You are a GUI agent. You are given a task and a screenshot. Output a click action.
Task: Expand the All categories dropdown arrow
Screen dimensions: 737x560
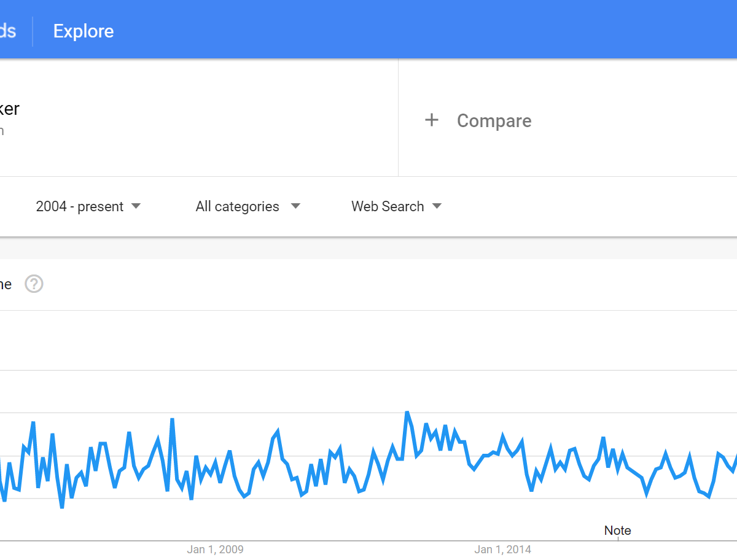(x=295, y=206)
